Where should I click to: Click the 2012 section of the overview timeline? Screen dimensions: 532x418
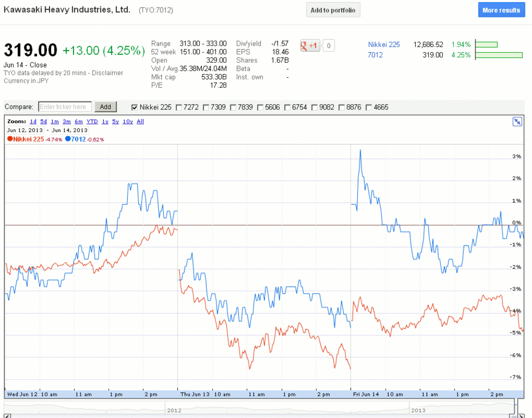tap(174, 410)
